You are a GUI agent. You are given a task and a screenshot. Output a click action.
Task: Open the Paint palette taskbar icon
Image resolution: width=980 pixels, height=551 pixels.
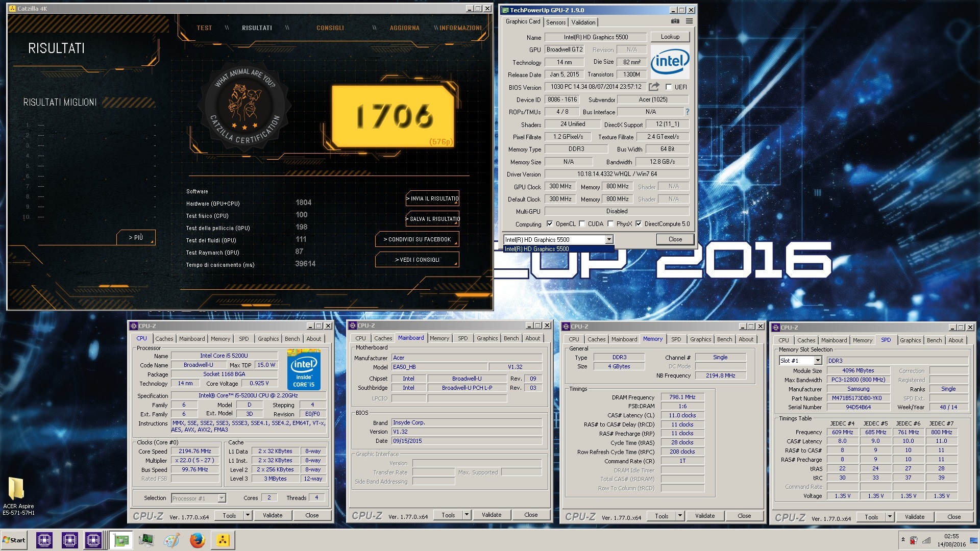click(x=172, y=540)
